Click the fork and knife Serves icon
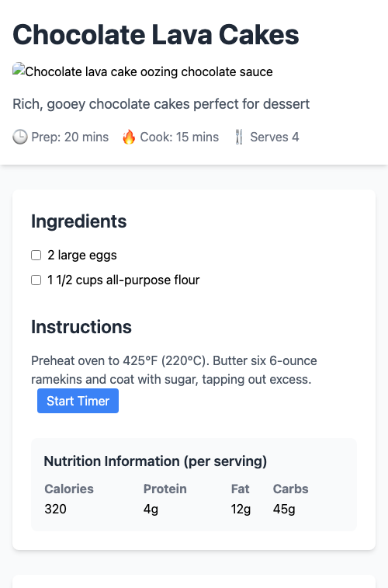This screenshot has width=388, height=588. [239, 137]
